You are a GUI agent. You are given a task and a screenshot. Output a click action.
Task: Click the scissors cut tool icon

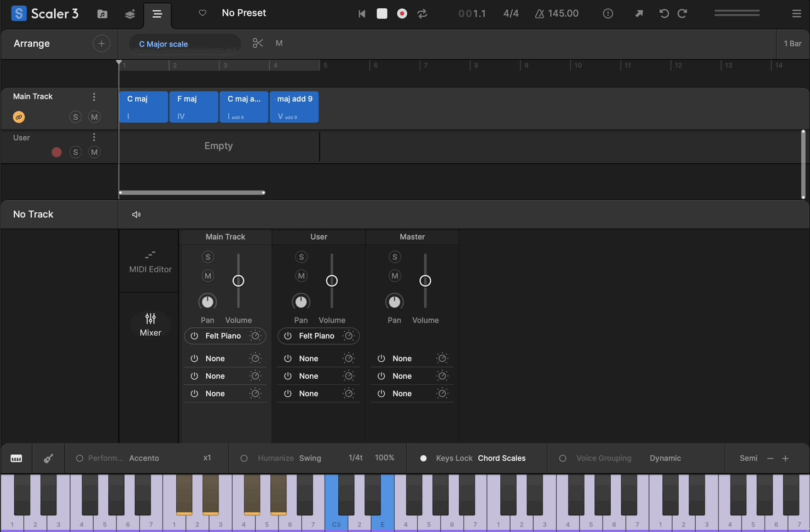[x=258, y=43]
